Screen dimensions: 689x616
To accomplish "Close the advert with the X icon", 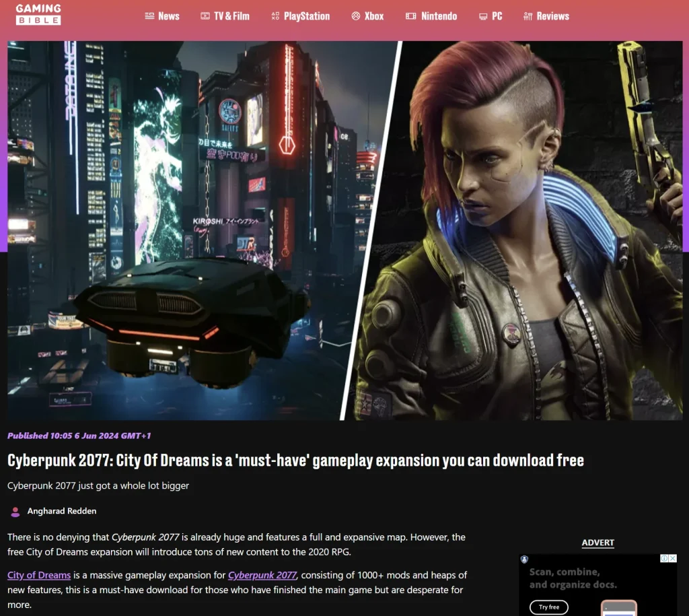I will point(672,558).
